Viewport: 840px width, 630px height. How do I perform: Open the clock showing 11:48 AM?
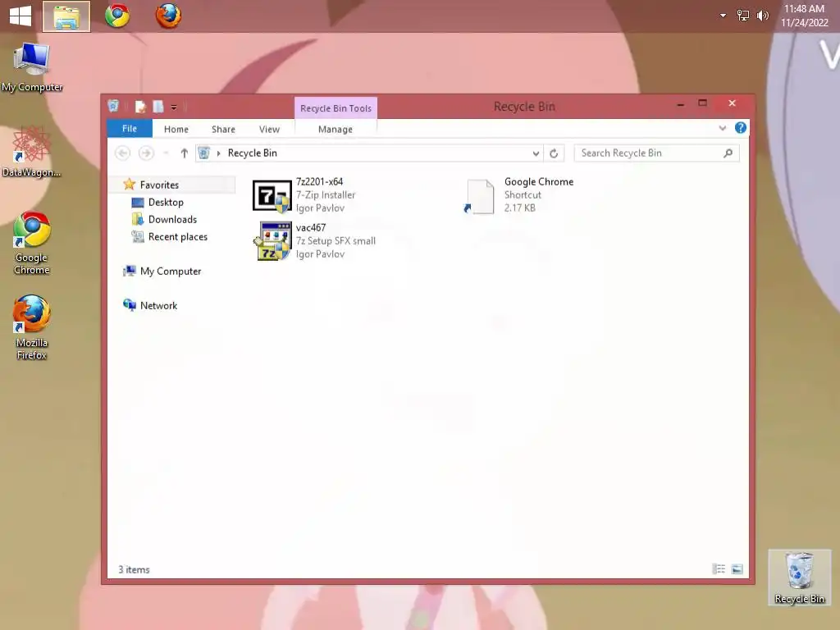click(x=804, y=16)
